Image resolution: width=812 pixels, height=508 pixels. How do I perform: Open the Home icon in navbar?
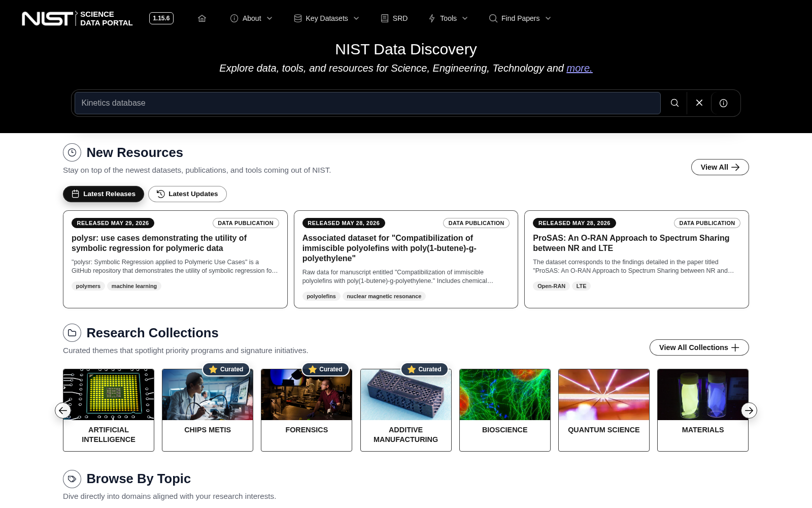coord(202,18)
